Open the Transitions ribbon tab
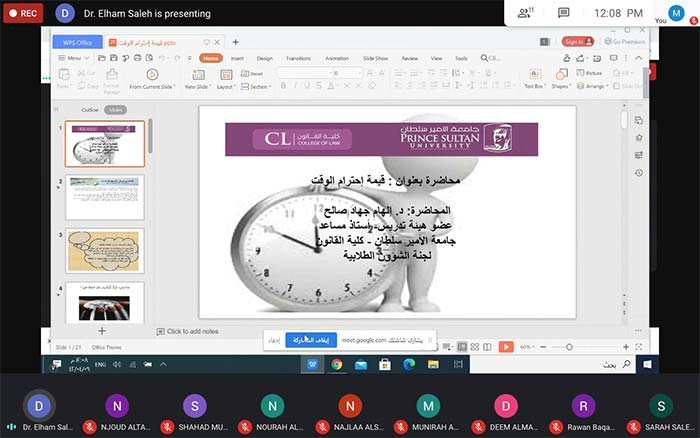700x438 pixels. coord(299,58)
